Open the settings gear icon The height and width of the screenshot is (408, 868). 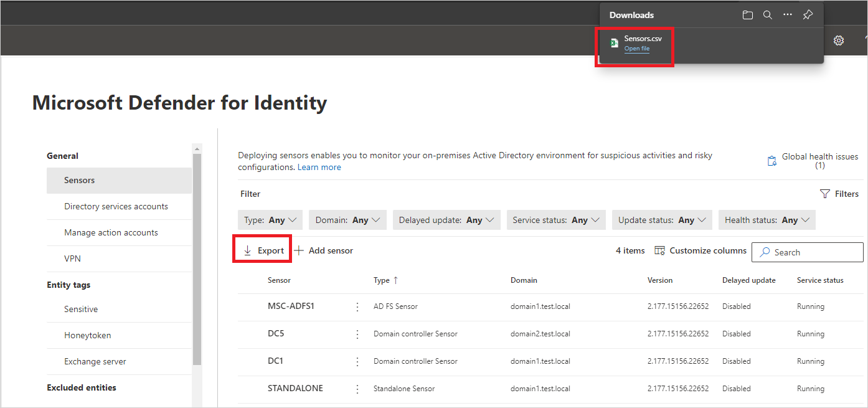pyautogui.click(x=839, y=40)
